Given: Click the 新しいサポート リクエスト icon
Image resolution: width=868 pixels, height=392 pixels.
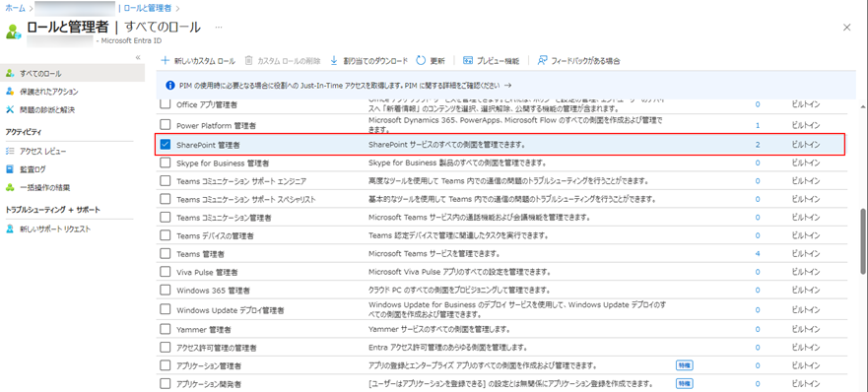Looking at the screenshot, I should click(10, 229).
